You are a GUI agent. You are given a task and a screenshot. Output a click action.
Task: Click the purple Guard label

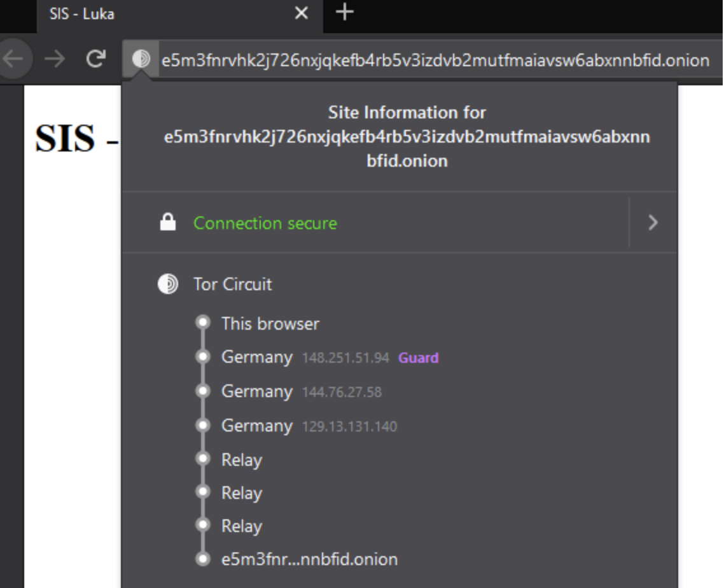[419, 358]
